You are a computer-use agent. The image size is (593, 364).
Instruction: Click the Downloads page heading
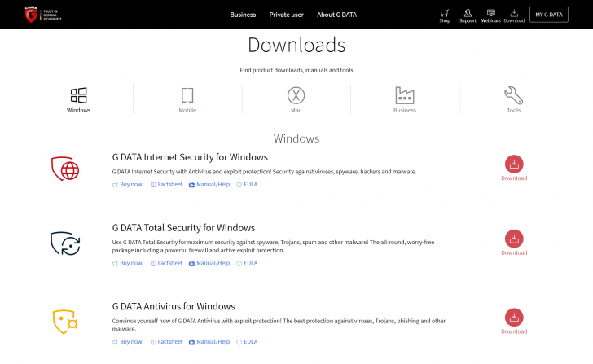click(296, 45)
